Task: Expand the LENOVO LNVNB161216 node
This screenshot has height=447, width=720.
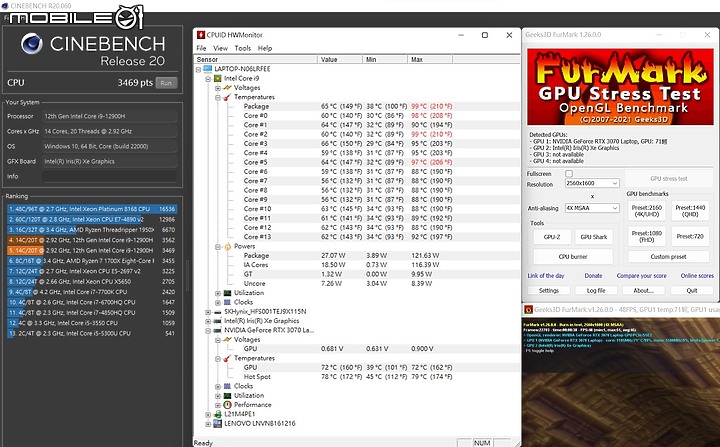Action: pyautogui.click(x=208, y=424)
